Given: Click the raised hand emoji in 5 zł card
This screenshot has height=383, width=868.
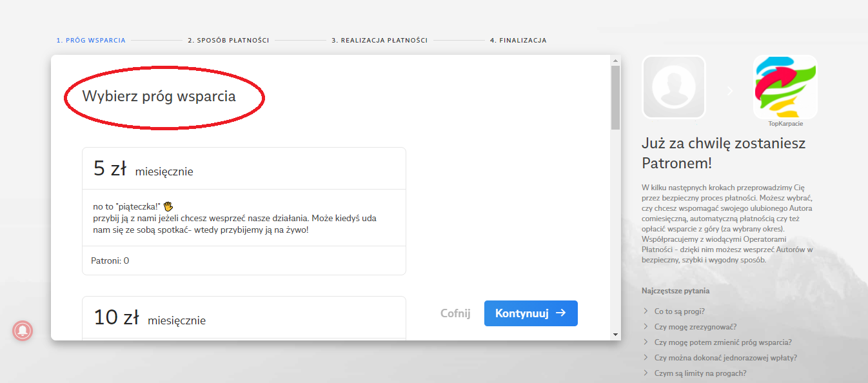Looking at the screenshot, I should [x=168, y=206].
